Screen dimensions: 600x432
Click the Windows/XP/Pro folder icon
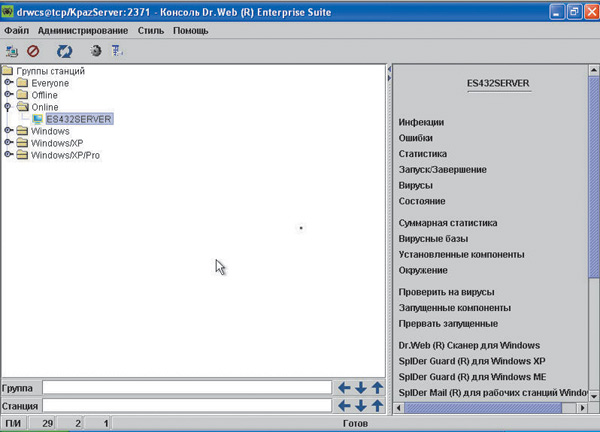coord(23,155)
